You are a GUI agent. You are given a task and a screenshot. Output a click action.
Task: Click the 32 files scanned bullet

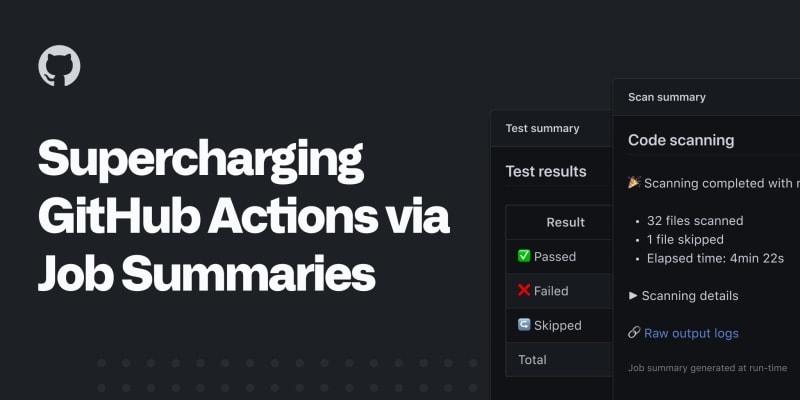695,220
